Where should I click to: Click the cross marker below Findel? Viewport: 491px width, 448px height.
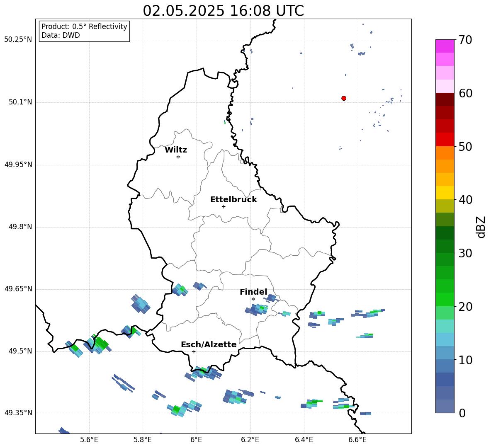click(253, 299)
